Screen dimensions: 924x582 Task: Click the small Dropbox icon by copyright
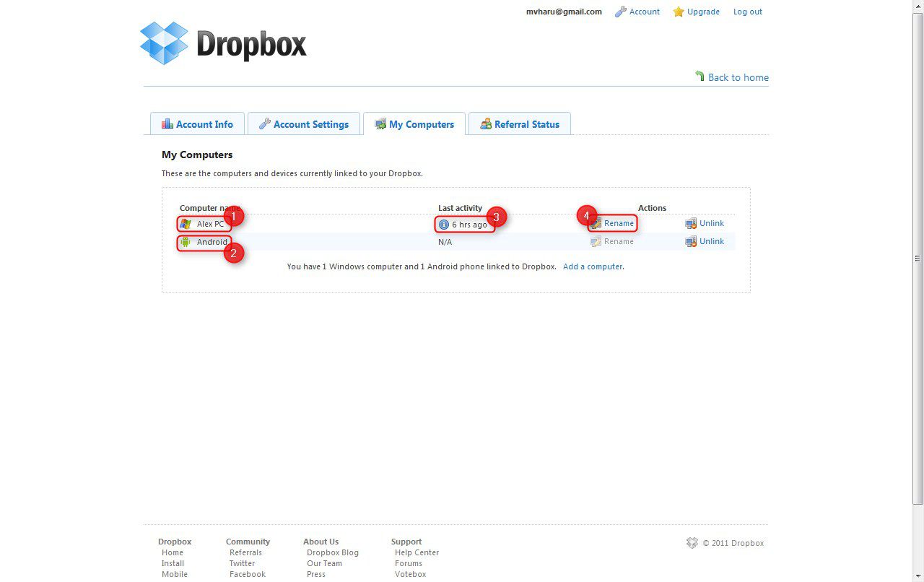tap(692, 543)
